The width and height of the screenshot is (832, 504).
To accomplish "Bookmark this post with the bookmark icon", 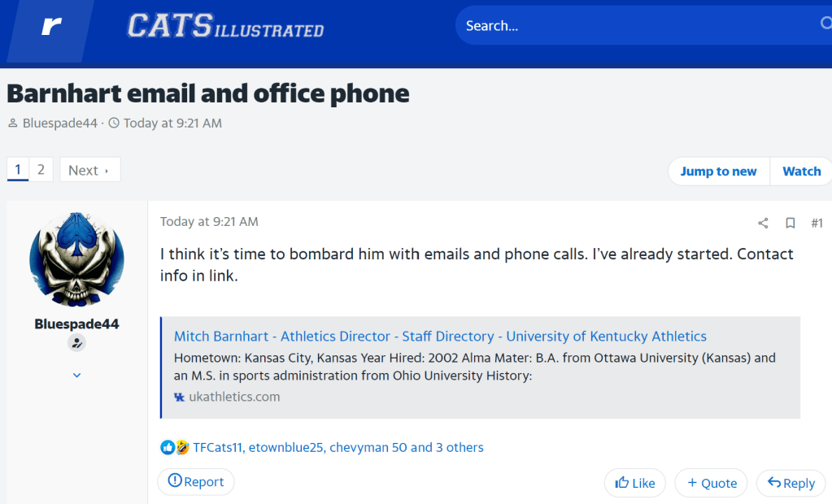I will (x=790, y=223).
